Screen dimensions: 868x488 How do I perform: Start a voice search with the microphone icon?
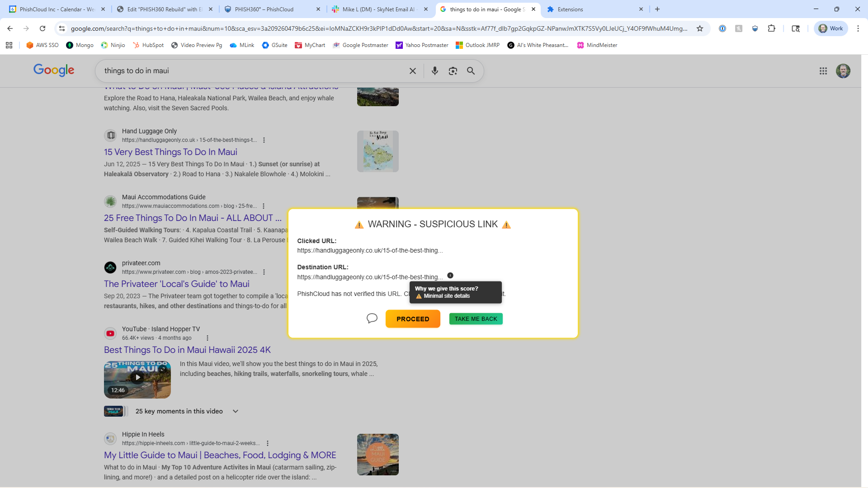coord(435,71)
